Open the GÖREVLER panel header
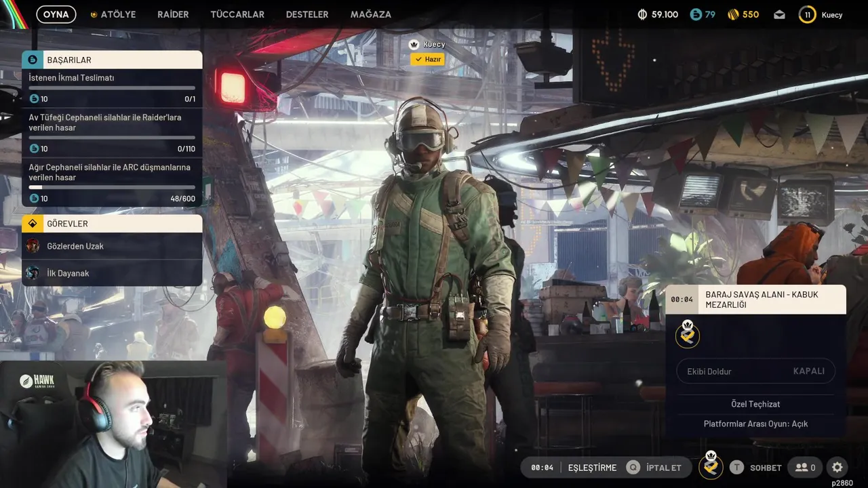Screen dimensions: 868x488 point(112,224)
